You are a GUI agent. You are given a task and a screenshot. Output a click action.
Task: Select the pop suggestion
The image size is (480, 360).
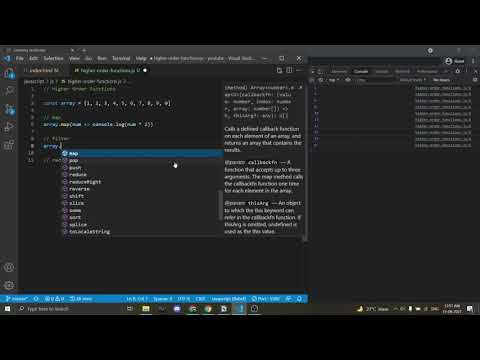(142, 161)
